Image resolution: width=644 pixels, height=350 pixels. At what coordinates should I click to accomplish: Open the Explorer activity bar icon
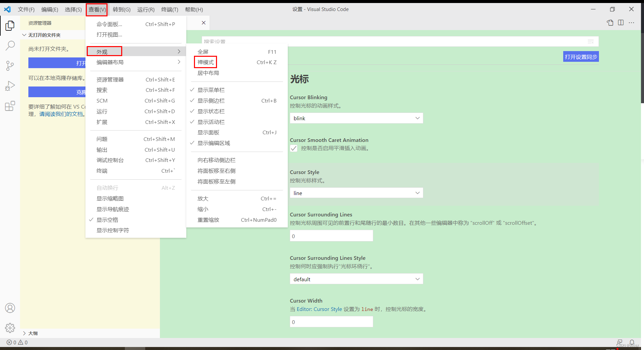(x=10, y=26)
